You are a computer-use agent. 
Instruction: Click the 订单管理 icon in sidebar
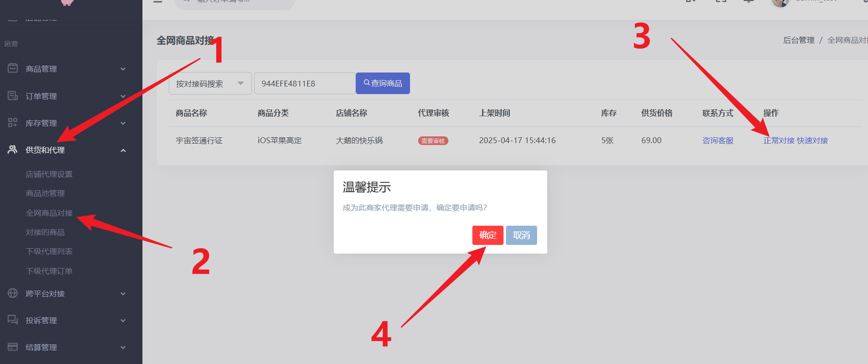pos(13,96)
